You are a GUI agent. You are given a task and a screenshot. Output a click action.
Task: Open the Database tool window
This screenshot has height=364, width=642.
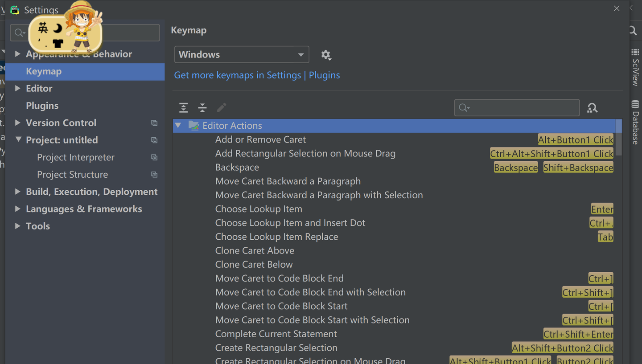pos(635,123)
